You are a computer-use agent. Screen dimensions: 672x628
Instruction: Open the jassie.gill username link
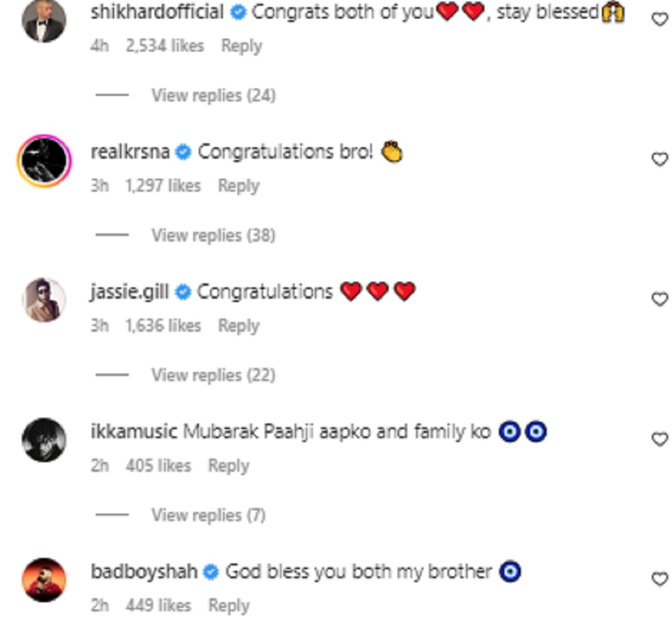pyautogui.click(x=129, y=292)
